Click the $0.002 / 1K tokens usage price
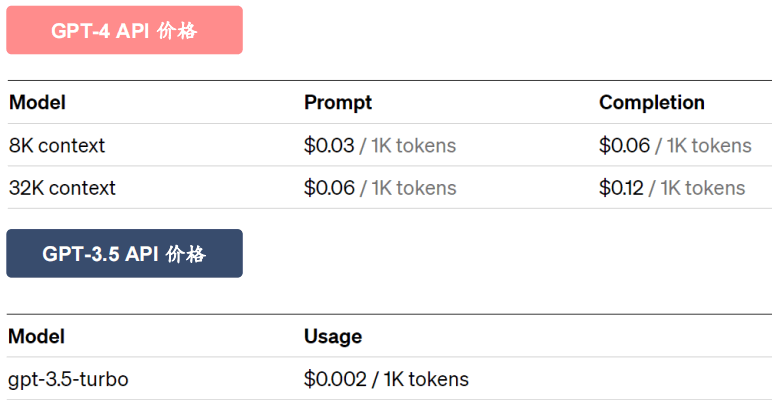 pos(386,379)
